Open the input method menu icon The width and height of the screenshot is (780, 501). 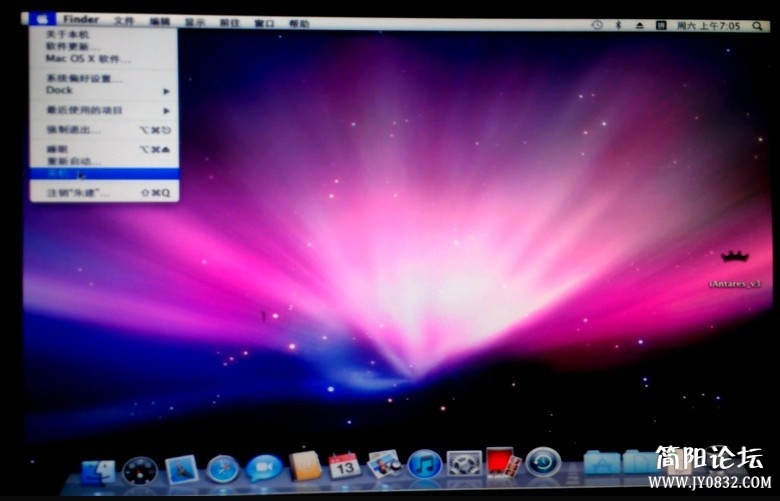pos(661,25)
